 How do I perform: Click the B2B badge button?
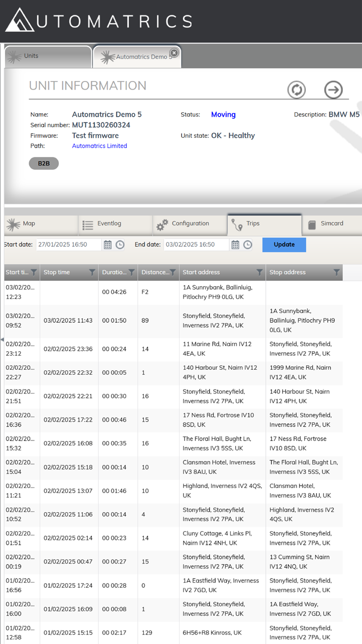[44, 164]
